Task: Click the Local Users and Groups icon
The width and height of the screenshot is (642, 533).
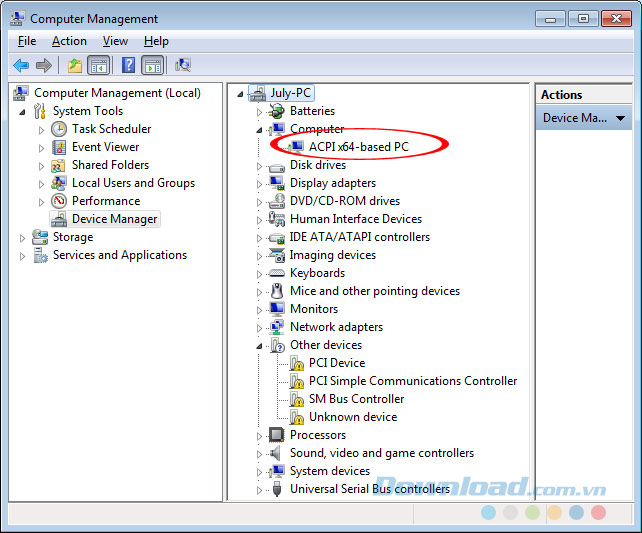Action: 59,183
